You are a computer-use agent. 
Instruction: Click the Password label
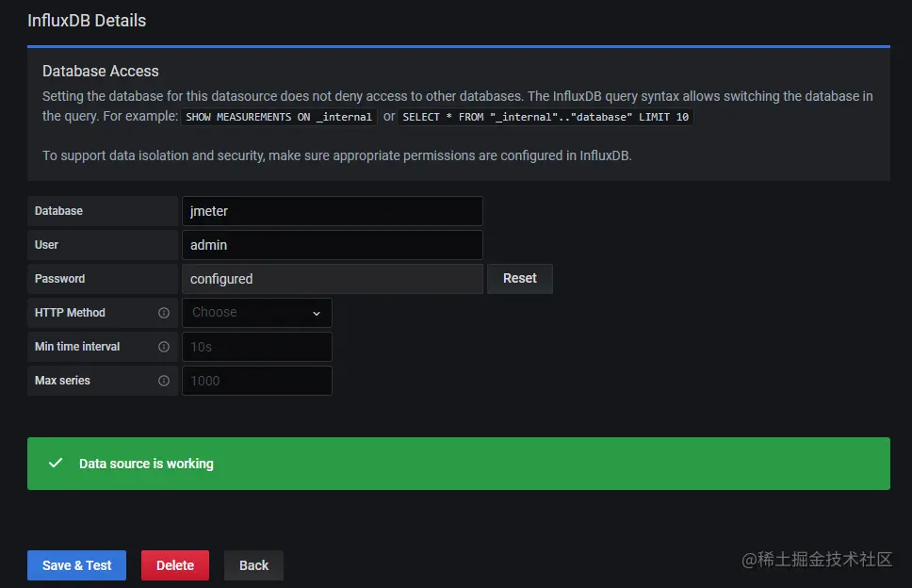60,279
